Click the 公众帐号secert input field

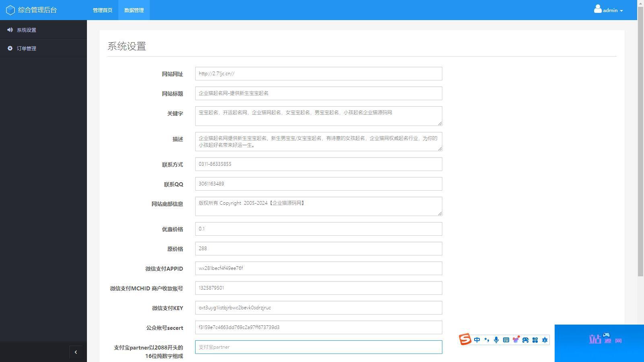click(x=319, y=327)
